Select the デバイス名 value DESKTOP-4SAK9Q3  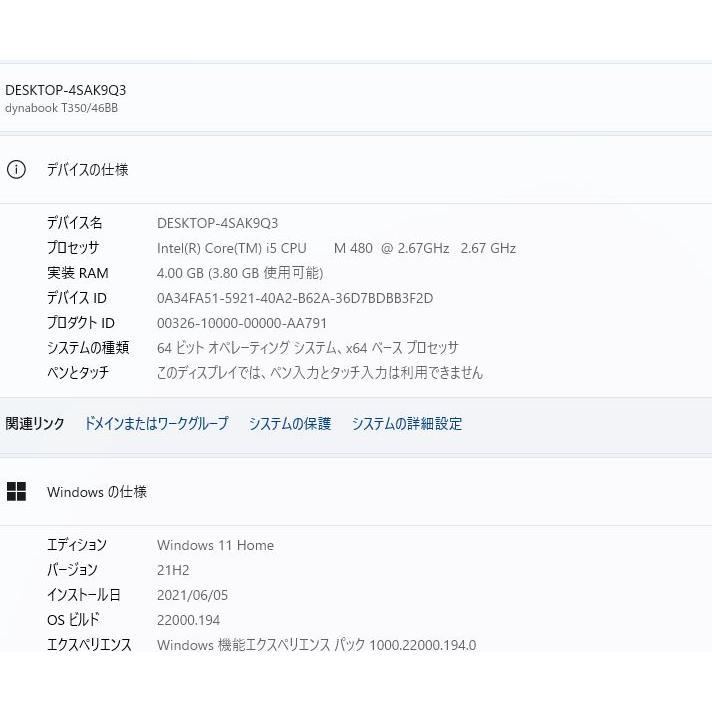pyautogui.click(x=217, y=223)
